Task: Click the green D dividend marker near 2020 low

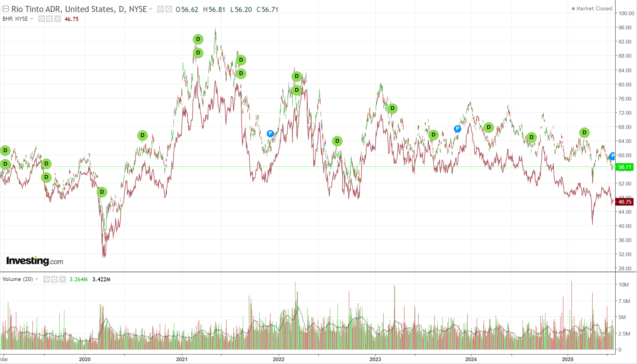Action: pyautogui.click(x=102, y=192)
